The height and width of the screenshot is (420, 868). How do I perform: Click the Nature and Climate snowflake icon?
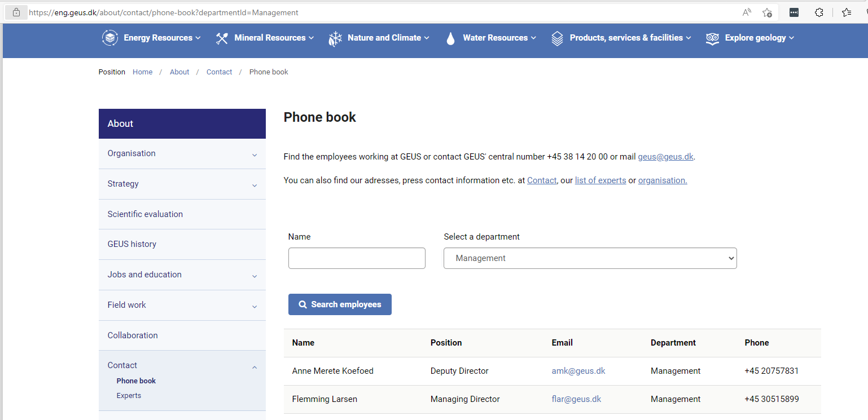coord(335,38)
